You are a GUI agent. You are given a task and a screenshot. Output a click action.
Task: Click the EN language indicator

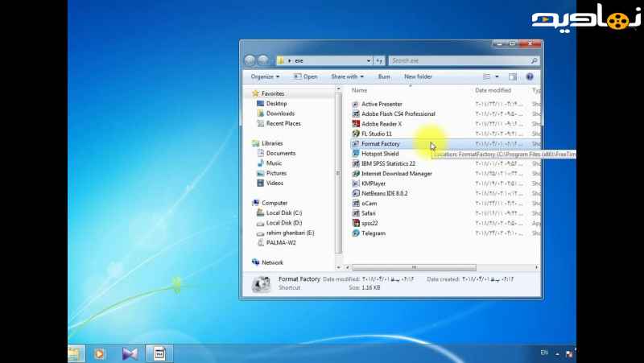tap(544, 353)
